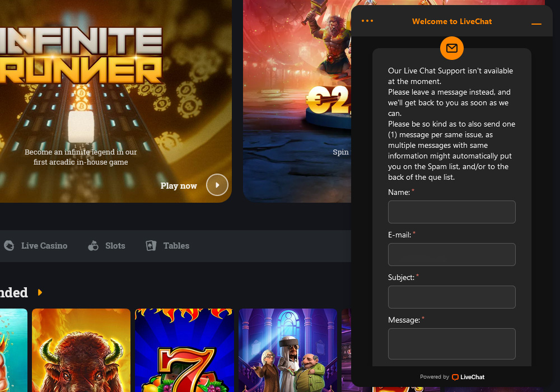The width and height of the screenshot is (560, 392).
Task: Open the teal underwater game thumbnail
Action: pos(13,350)
